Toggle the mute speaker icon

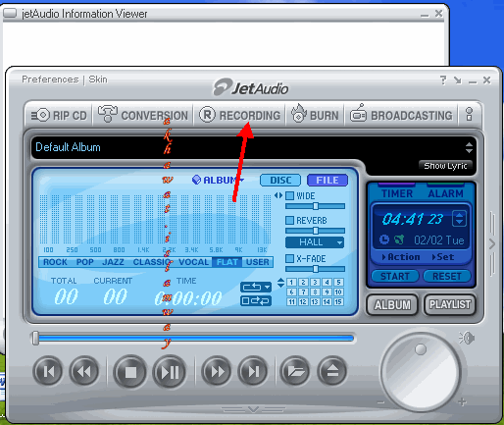tap(467, 338)
